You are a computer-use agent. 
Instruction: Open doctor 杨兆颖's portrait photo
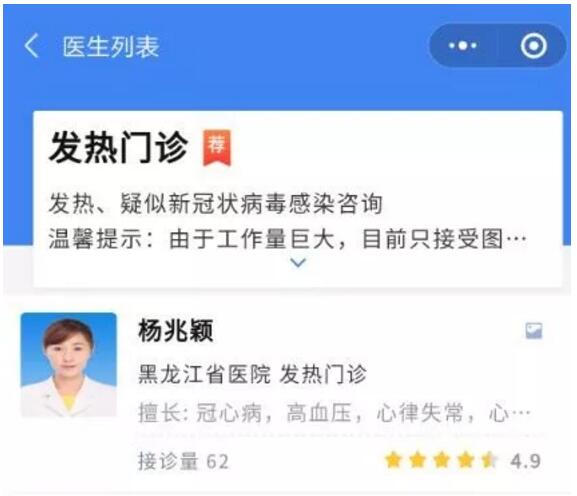69,365
